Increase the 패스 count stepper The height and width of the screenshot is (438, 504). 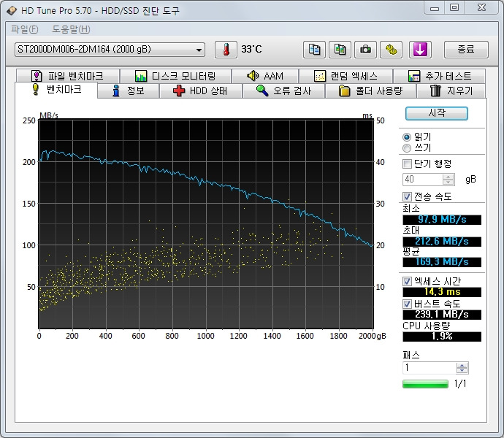tap(462, 365)
